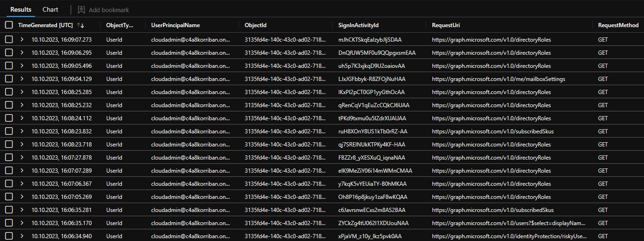Image resolution: width=644 pixels, height=241 pixels.
Task: Toggle the select-all header checkbox
Action: click(9, 25)
